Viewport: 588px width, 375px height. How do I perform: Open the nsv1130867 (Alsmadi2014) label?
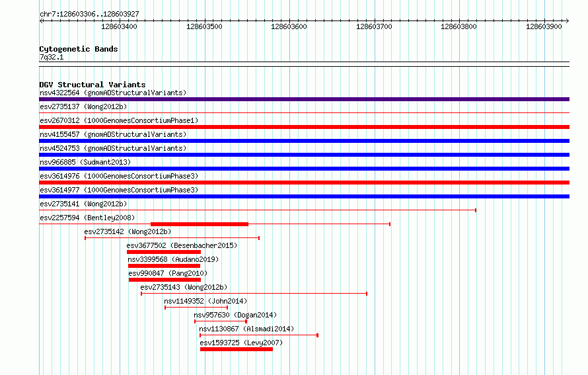pos(246,329)
